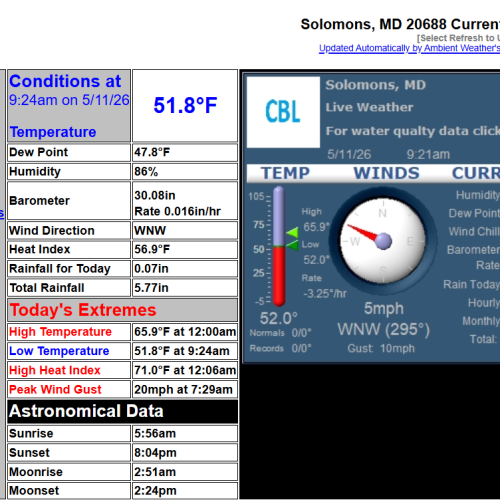Click the 9:24am on 5/11/26 timestamp
The height and width of the screenshot is (500, 500).
(x=69, y=100)
